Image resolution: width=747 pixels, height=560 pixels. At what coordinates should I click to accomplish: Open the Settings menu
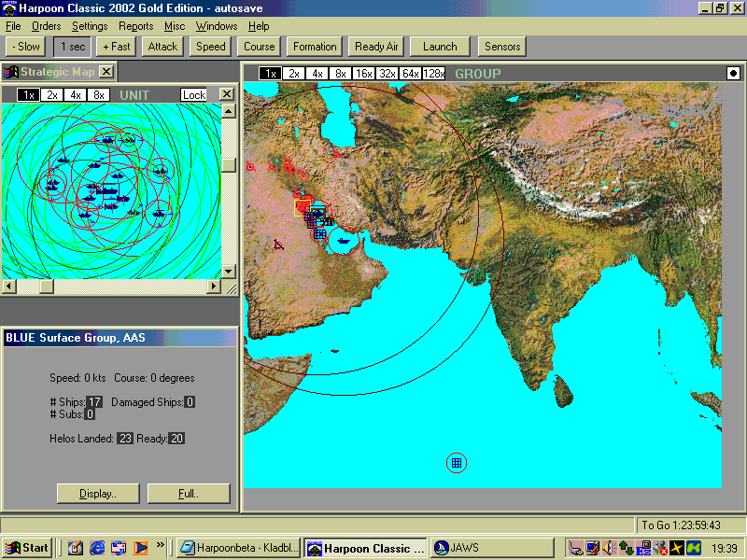tap(90, 26)
